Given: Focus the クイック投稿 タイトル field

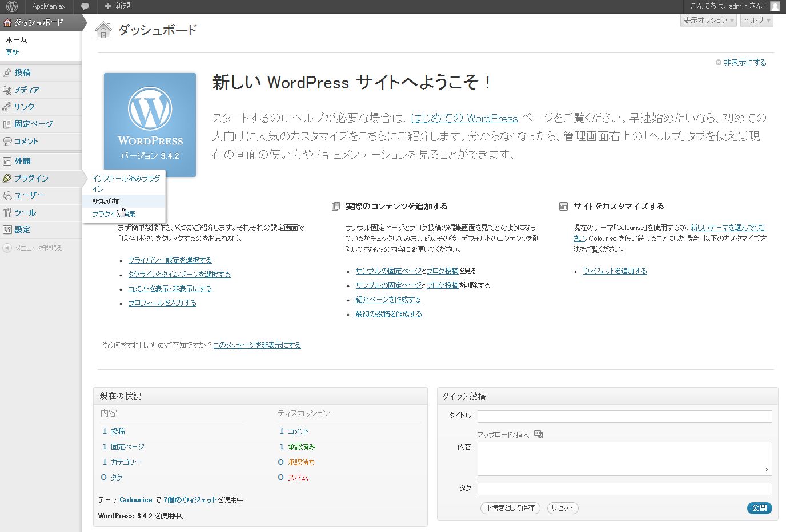Looking at the screenshot, I should tap(625, 417).
